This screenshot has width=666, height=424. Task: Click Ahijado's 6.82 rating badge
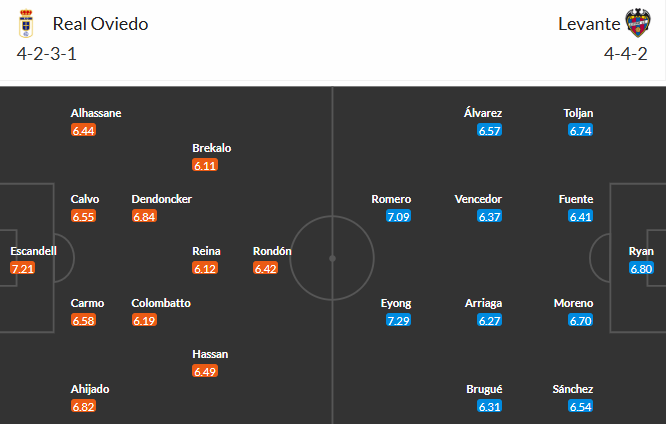coord(83,406)
